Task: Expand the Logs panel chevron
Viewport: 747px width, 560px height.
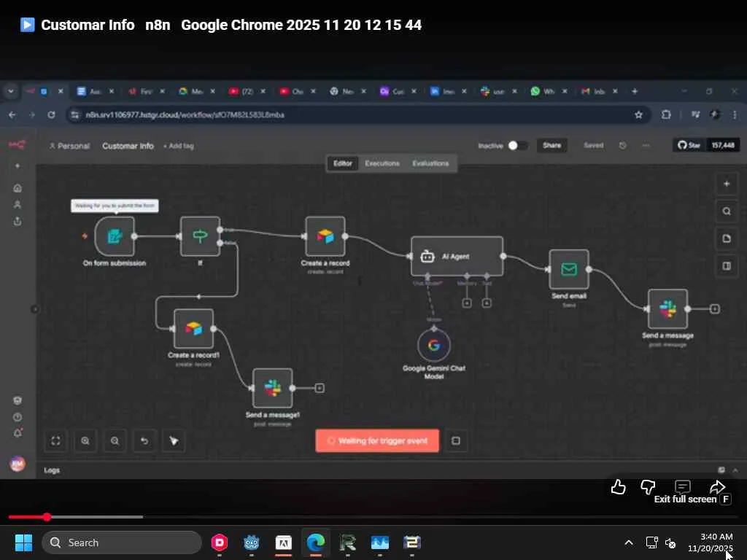Action: pos(735,470)
